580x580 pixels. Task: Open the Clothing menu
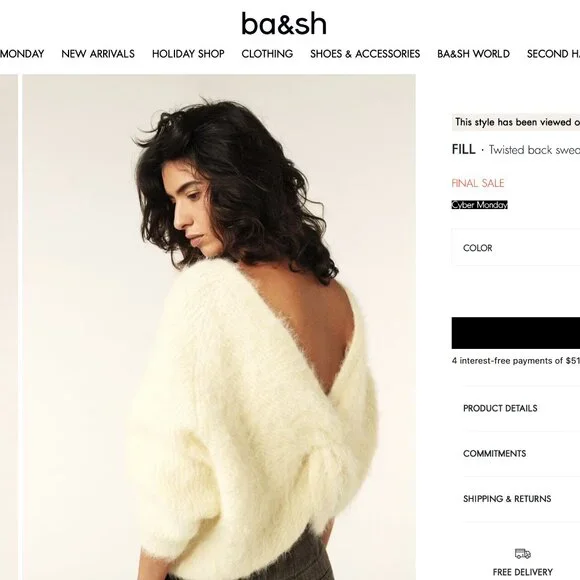click(267, 54)
